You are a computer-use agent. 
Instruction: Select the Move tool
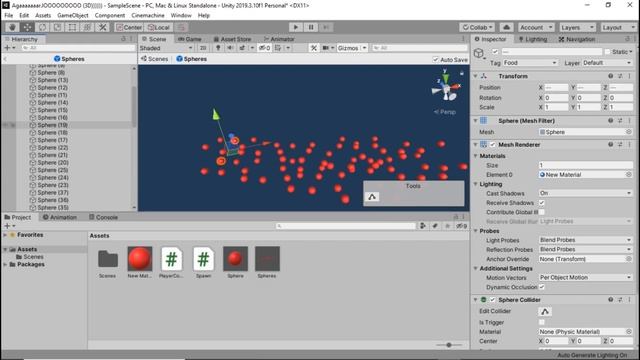(x=27, y=27)
